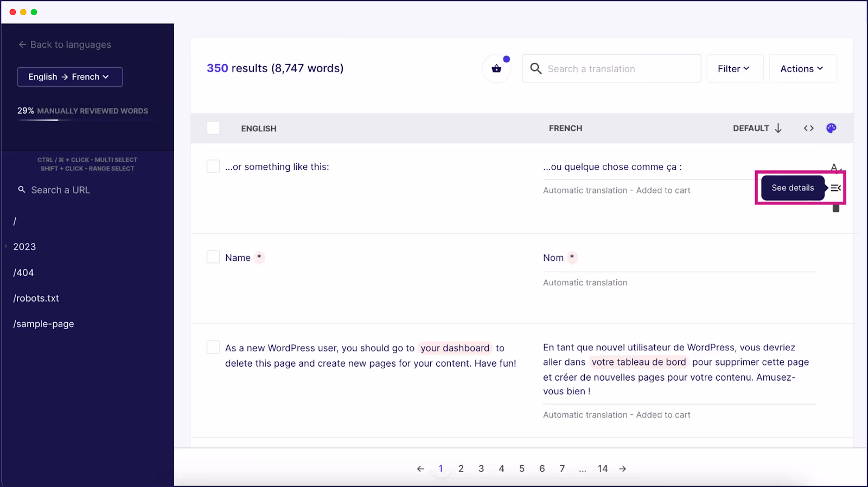Go to page 4
This screenshot has width=868, height=487.
pos(501,469)
